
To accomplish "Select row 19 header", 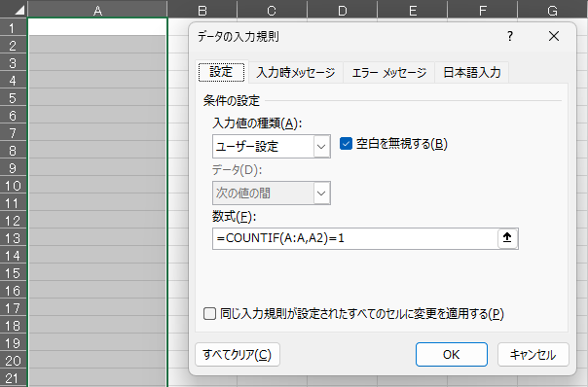I will 13,342.
